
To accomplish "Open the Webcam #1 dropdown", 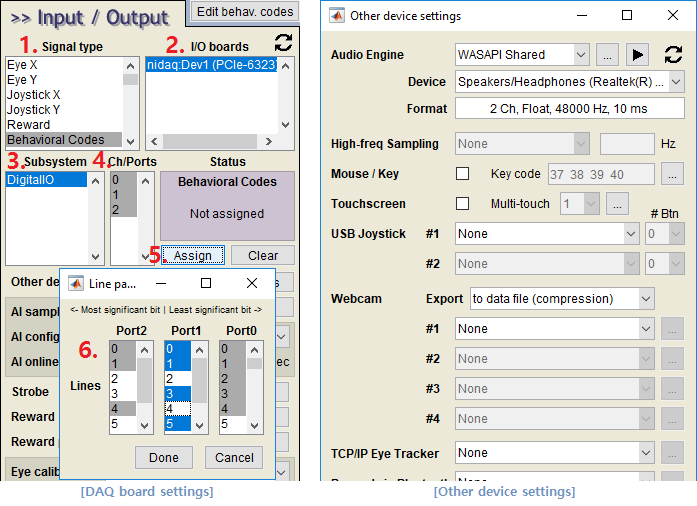I will click(554, 329).
